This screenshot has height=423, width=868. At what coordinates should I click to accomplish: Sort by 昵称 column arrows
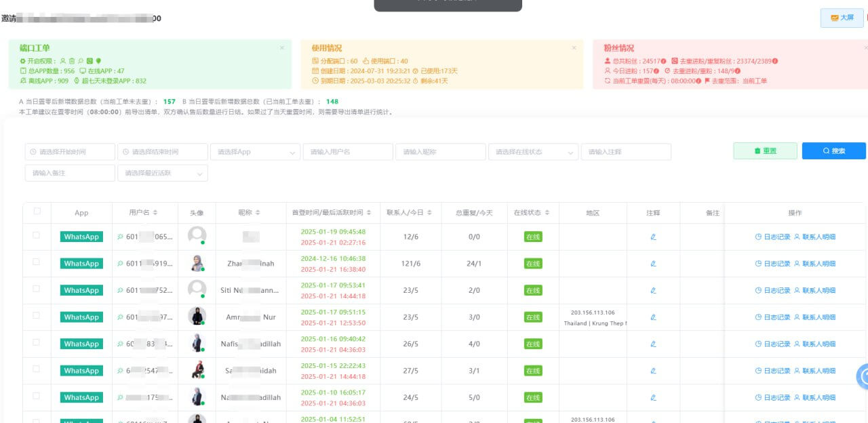(x=258, y=213)
